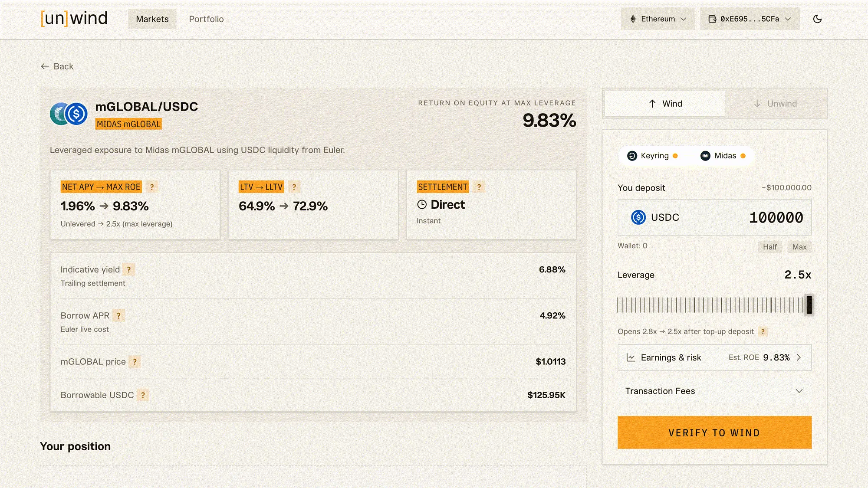Click the Midas verification chip

pyautogui.click(x=723, y=156)
